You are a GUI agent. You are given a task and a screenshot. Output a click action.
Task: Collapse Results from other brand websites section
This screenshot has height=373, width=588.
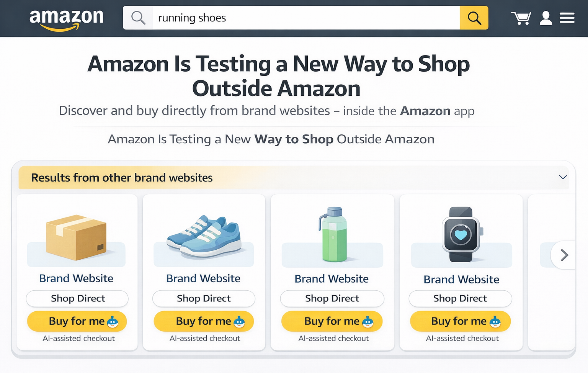click(x=563, y=177)
